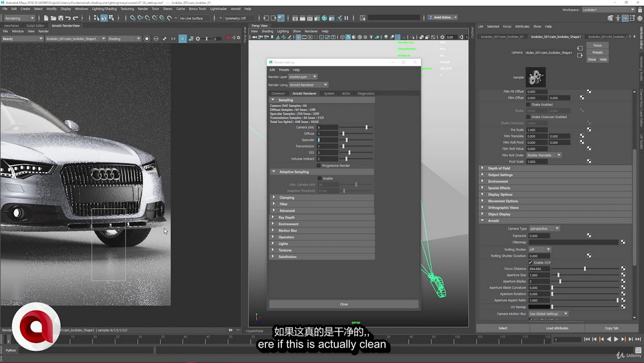Click the Presets button in Attribute Editor

click(x=598, y=52)
